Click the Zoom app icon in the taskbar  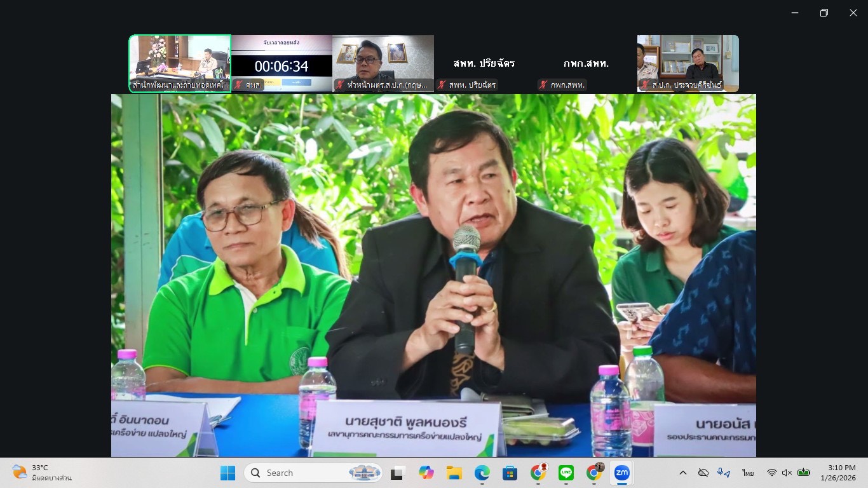click(x=623, y=473)
